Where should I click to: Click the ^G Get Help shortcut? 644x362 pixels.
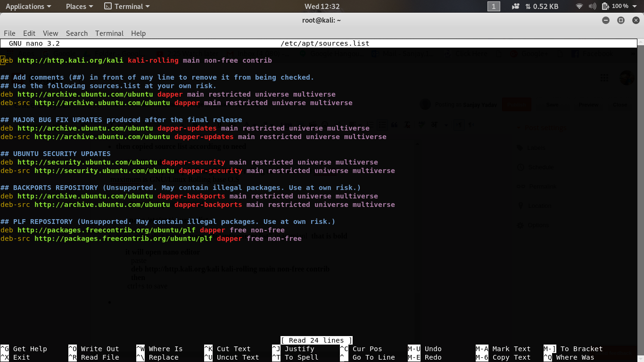24,349
